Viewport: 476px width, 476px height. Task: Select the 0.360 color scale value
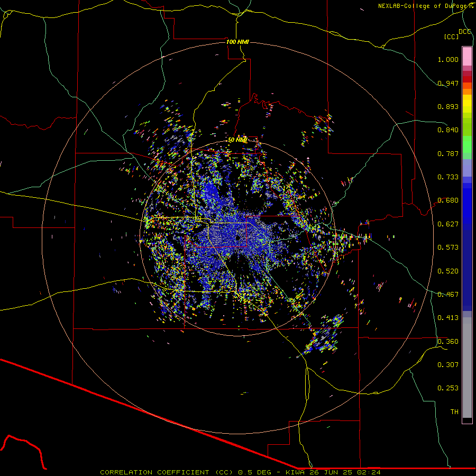point(448,342)
